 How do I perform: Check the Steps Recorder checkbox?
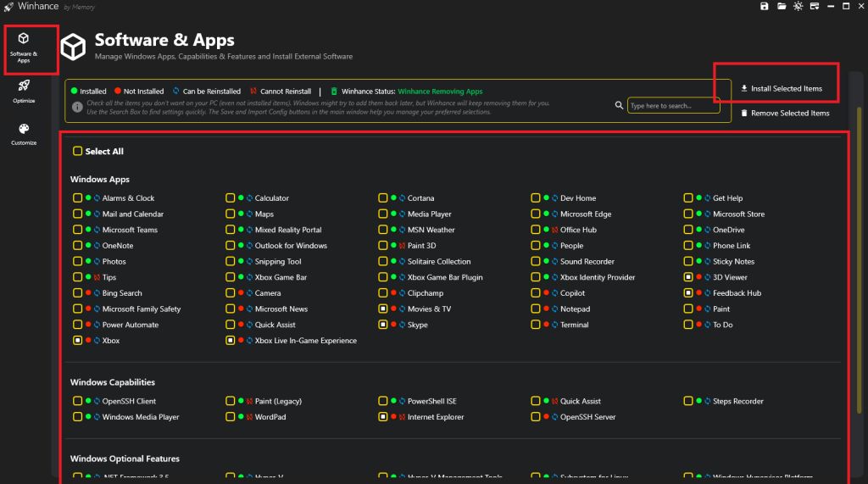(x=688, y=401)
